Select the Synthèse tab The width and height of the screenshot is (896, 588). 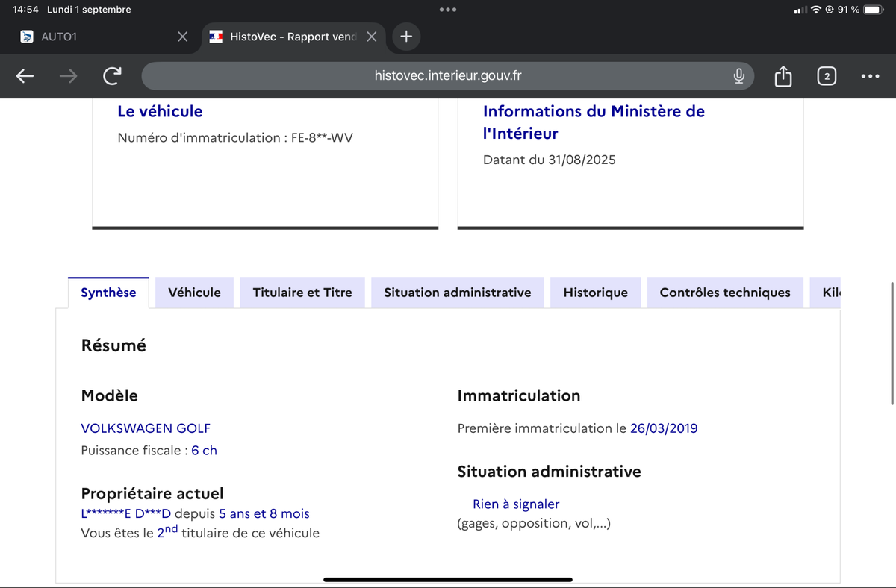(108, 293)
